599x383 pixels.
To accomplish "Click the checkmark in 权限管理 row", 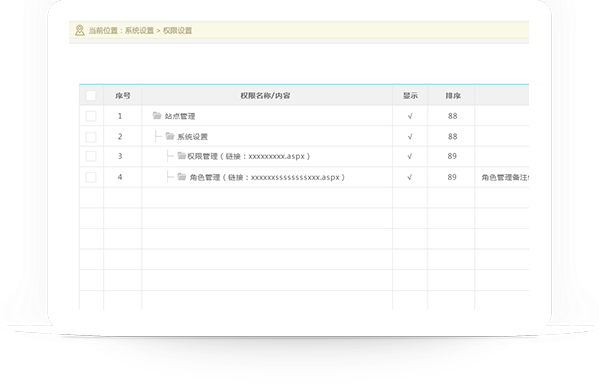I will coord(410,156).
